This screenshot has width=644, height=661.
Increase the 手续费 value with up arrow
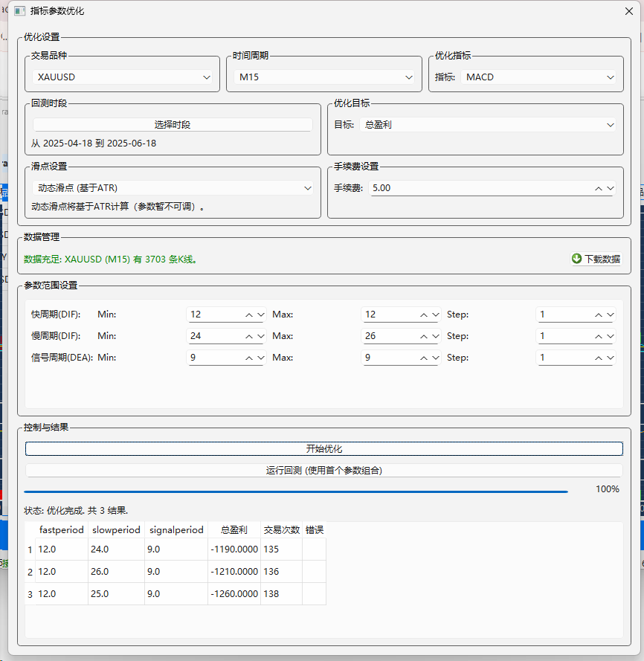[599, 188]
